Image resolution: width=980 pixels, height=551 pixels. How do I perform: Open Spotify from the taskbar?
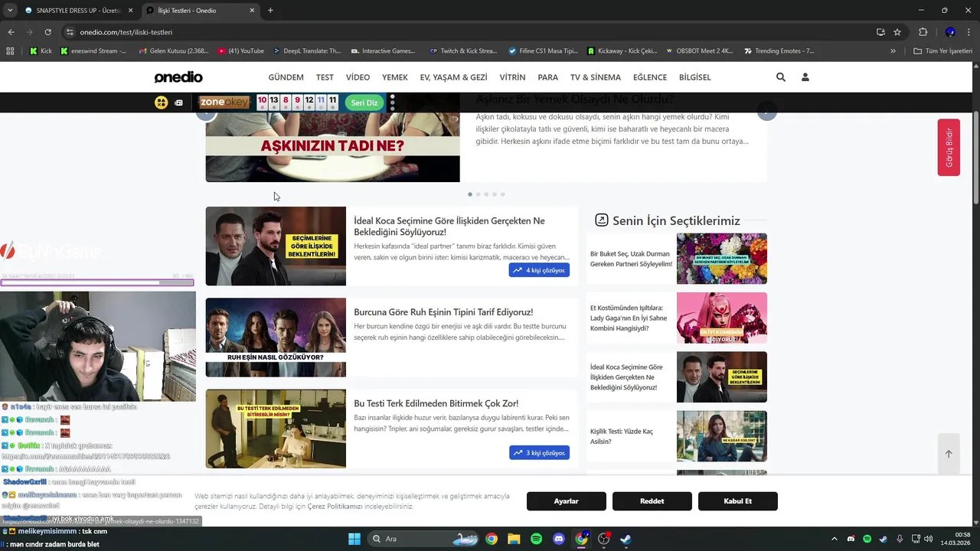point(536,539)
